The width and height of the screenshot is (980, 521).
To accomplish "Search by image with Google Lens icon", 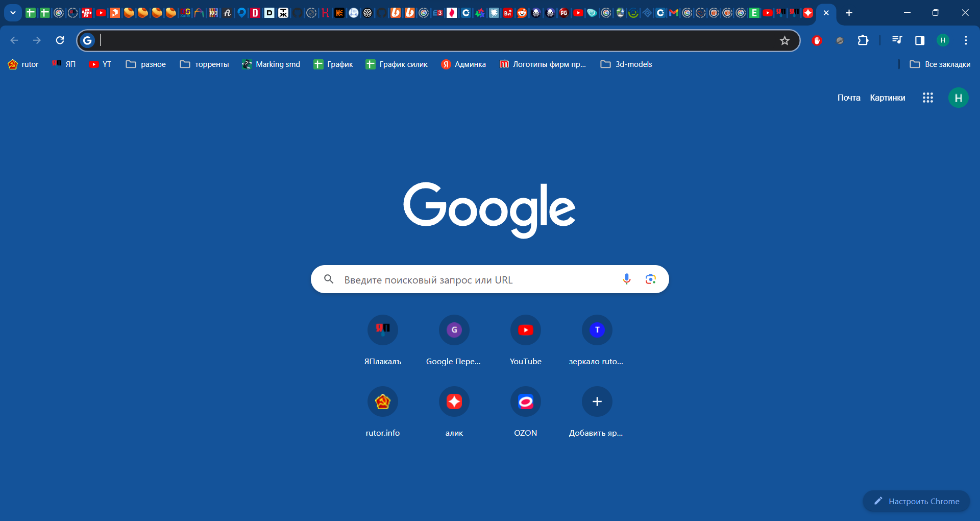I will pos(650,279).
